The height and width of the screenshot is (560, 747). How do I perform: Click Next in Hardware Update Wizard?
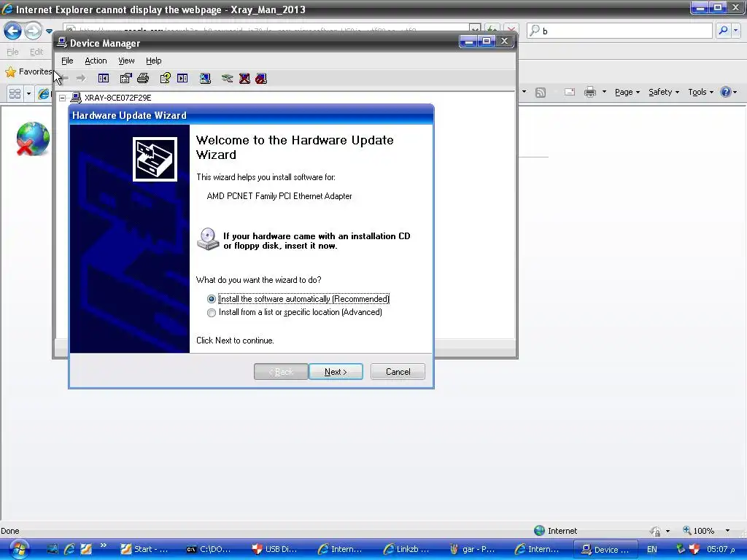[336, 372]
